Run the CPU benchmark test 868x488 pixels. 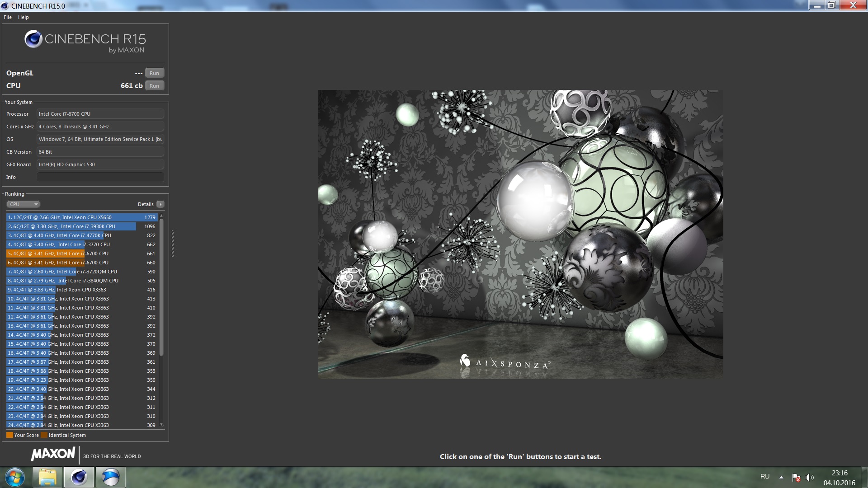pos(154,86)
